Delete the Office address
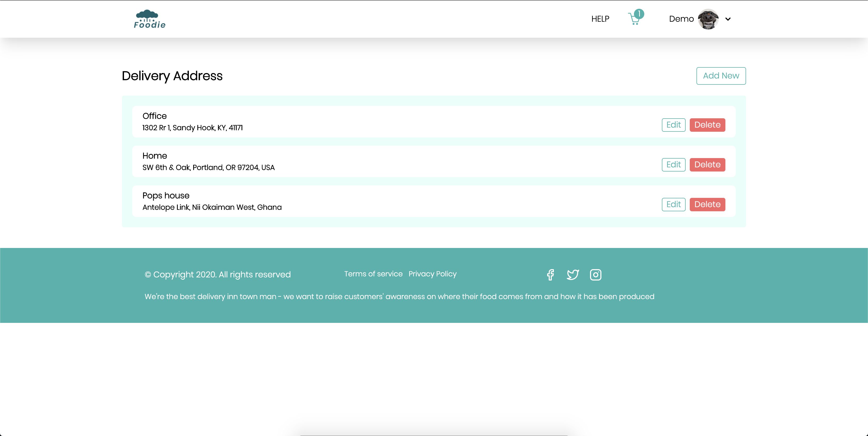The image size is (868, 436). click(x=707, y=125)
